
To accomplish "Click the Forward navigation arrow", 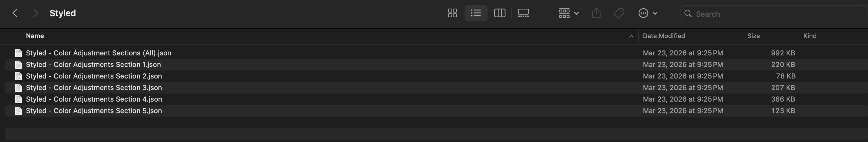I will tap(35, 13).
